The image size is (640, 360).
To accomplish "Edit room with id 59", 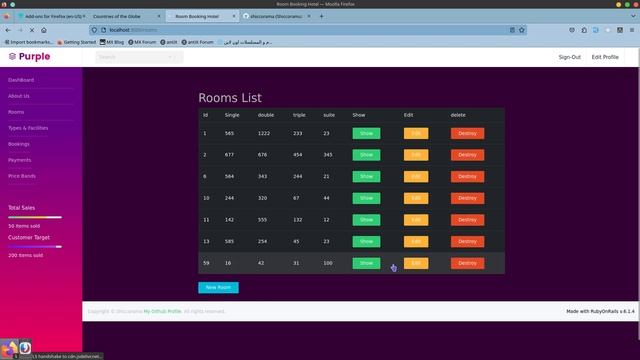I will (416, 263).
